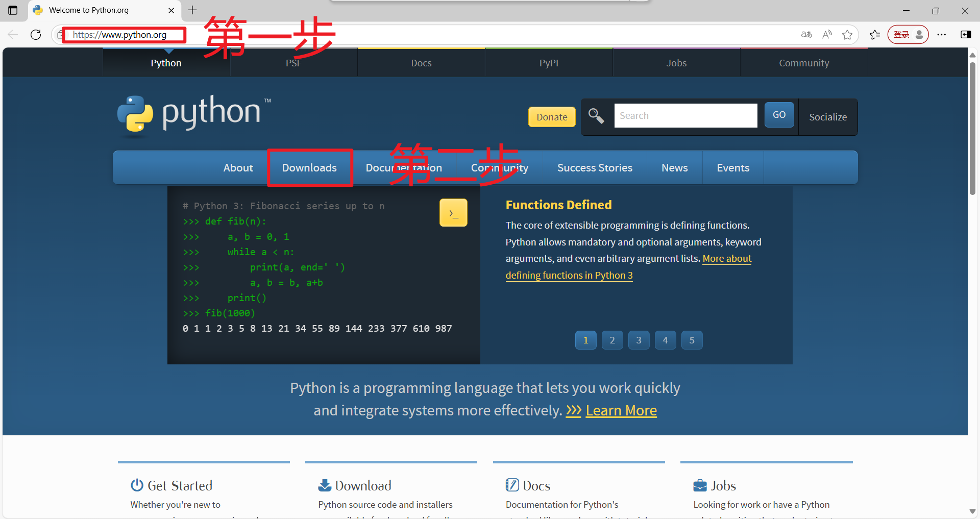Image resolution: width=980 pixels, height=519 pixels.
Task: Follow the defining functions in Python 3 link
Action: [x=569, y=275]
